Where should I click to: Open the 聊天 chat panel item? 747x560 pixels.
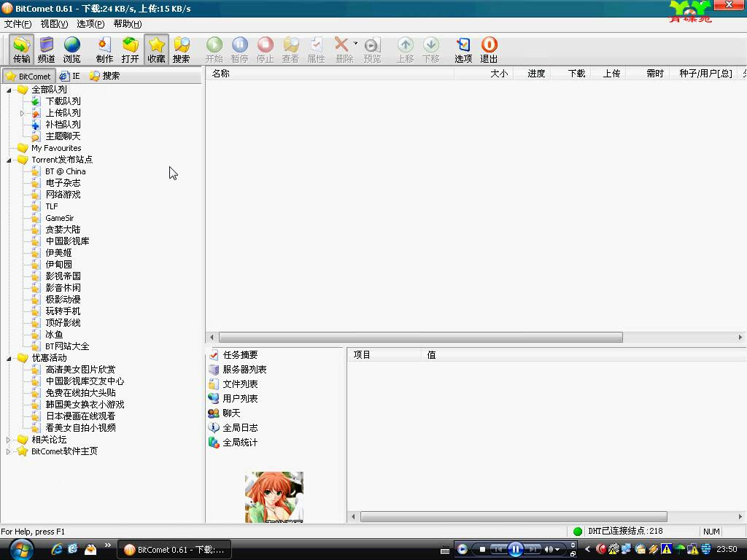tap(231, 413)
